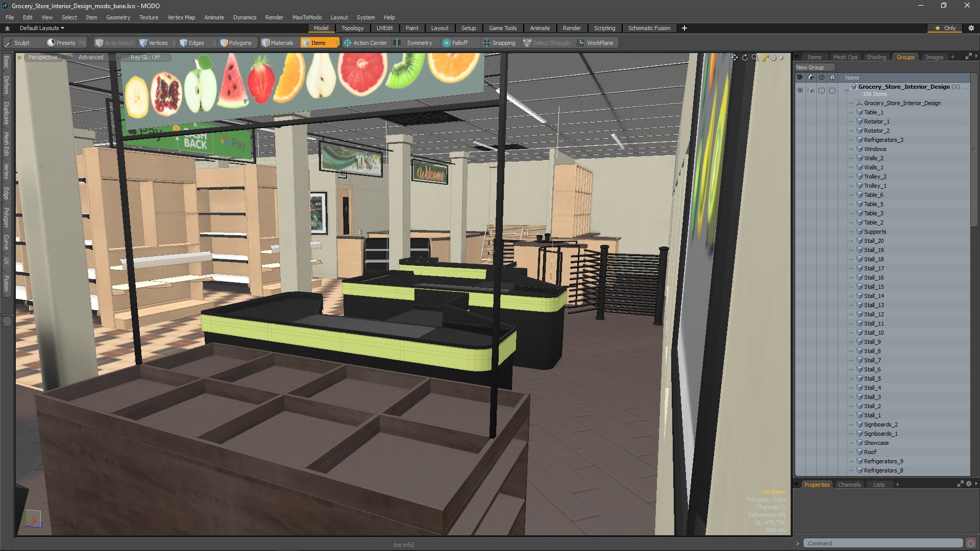Screen dimensions: 980x551
Task: Toggle render camera of Grocery_Store_Interior_Design group
Action: [811, 90]
